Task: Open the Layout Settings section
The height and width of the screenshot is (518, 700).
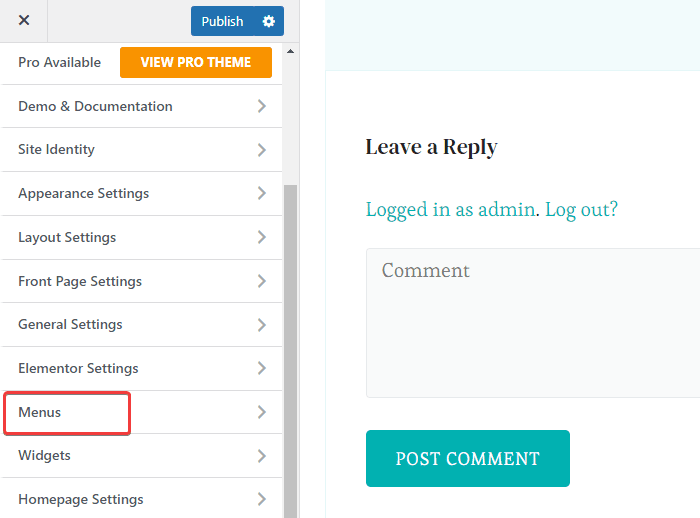Action: point(67,237)
